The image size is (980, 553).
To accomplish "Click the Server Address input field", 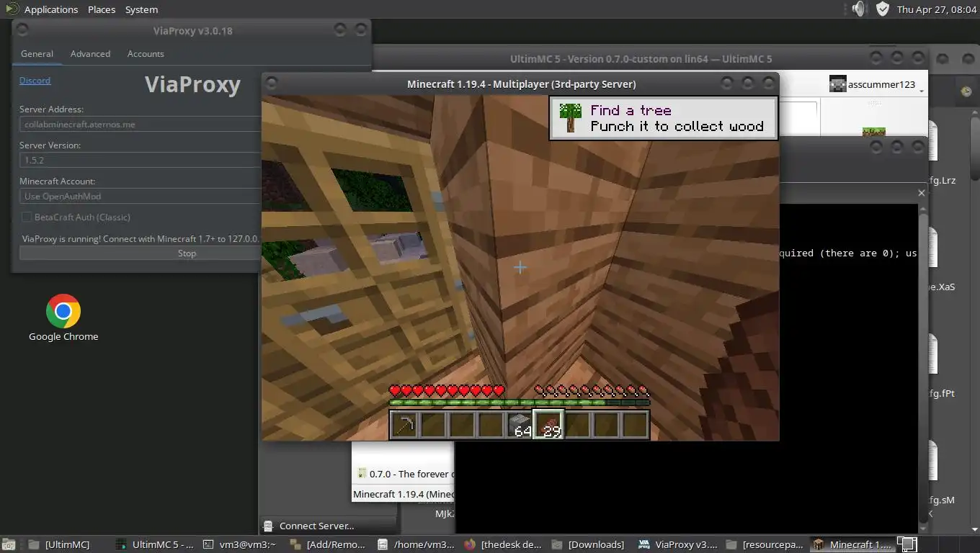I will (x=140, y=124).
